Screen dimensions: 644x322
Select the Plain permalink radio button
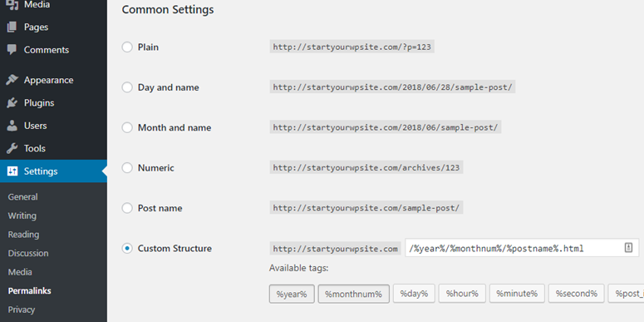pos(127,47)
